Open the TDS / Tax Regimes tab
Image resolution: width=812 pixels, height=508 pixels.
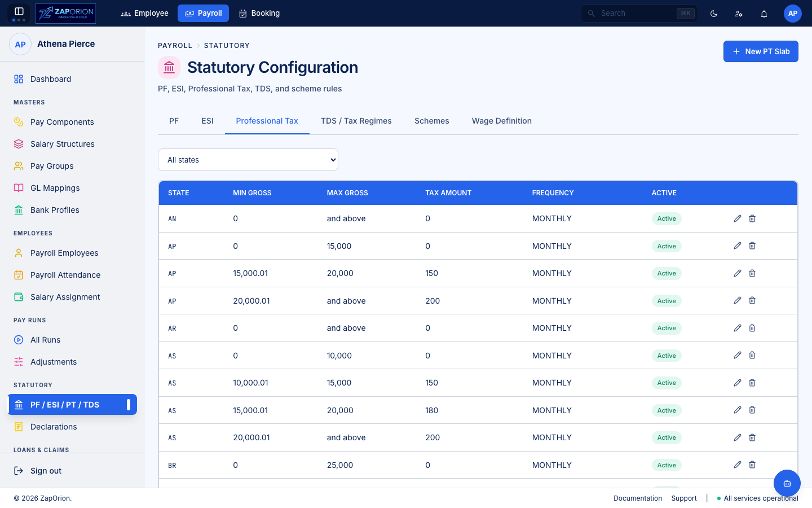pyautogui.click(x=356, y=121)
